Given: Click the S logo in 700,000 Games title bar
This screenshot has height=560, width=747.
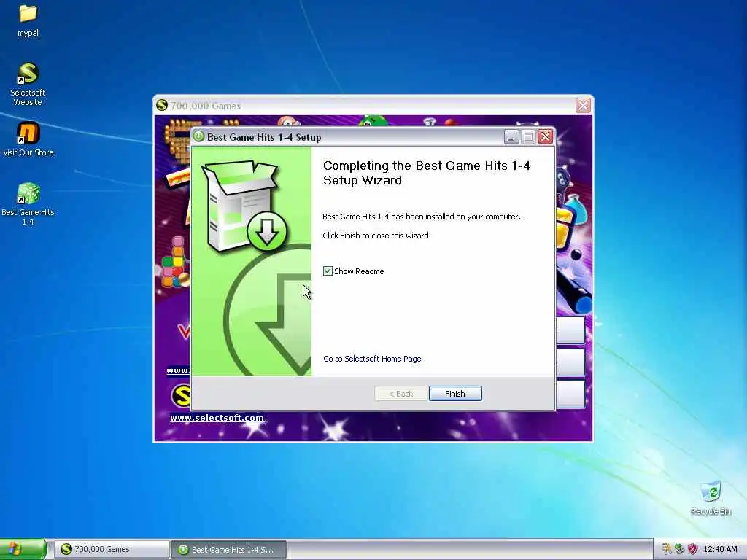Looking at the screenshot, I should pos(162,105).
